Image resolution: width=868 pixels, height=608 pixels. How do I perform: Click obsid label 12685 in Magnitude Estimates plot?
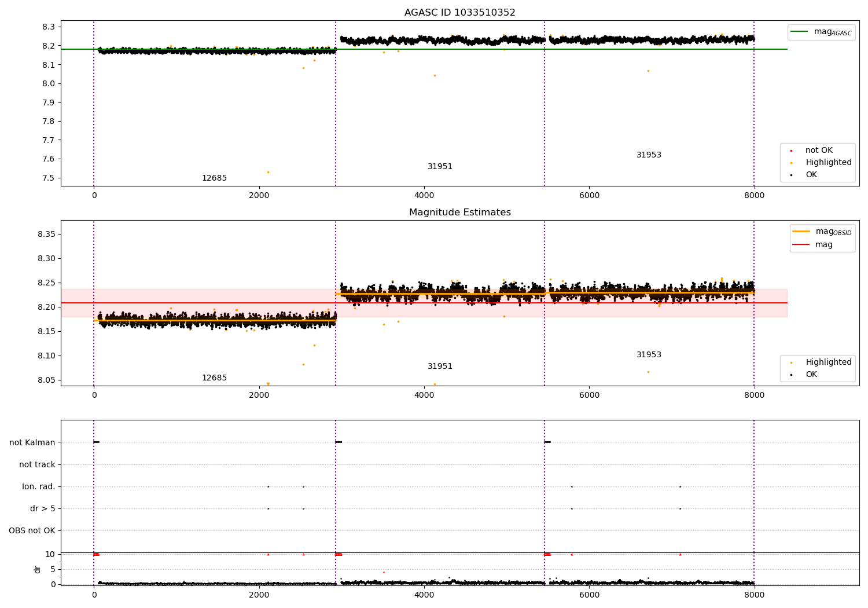coord(214,378)
